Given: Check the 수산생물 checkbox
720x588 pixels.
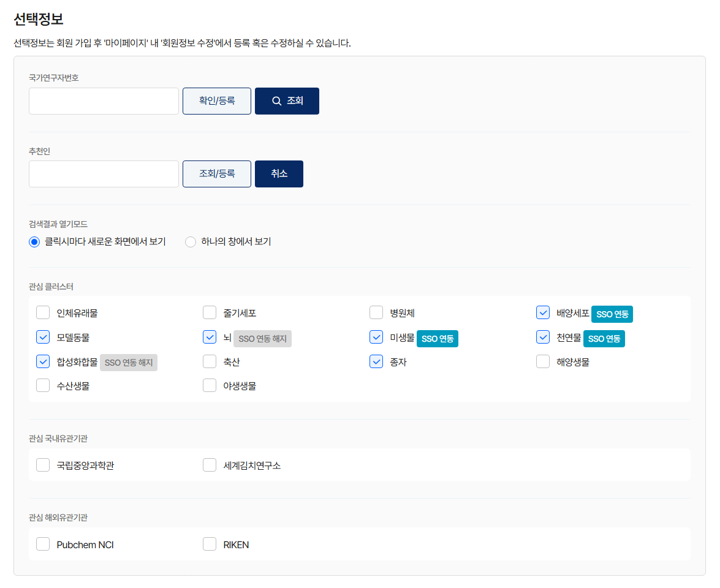Looking at the screenshot, I should pyautogui.click(x=43, y=385).
